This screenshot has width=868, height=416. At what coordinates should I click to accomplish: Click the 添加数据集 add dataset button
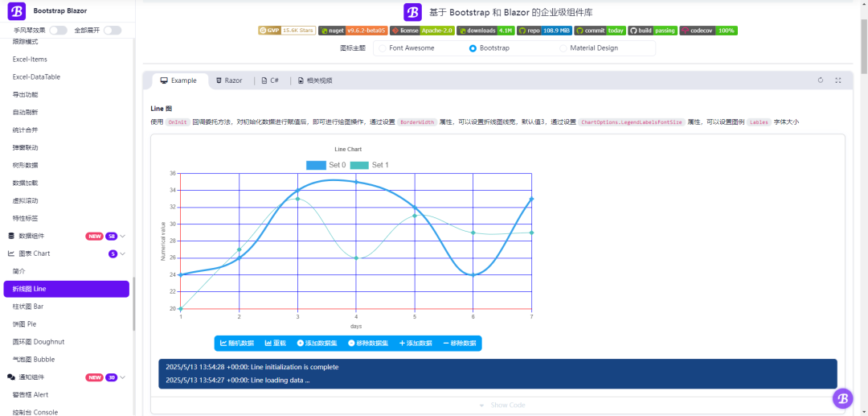317,344
